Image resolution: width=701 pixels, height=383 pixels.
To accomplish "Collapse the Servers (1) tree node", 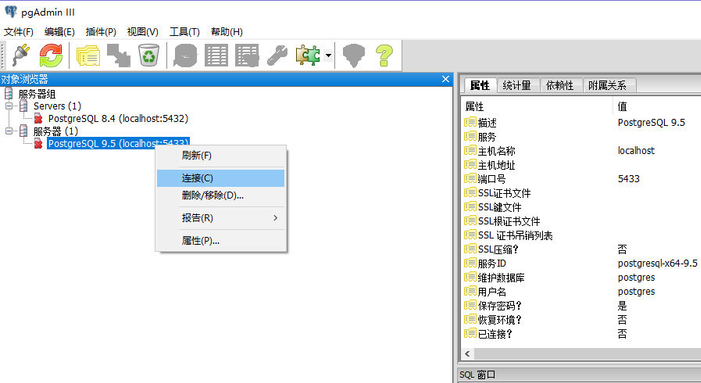I will coord(8,106).
